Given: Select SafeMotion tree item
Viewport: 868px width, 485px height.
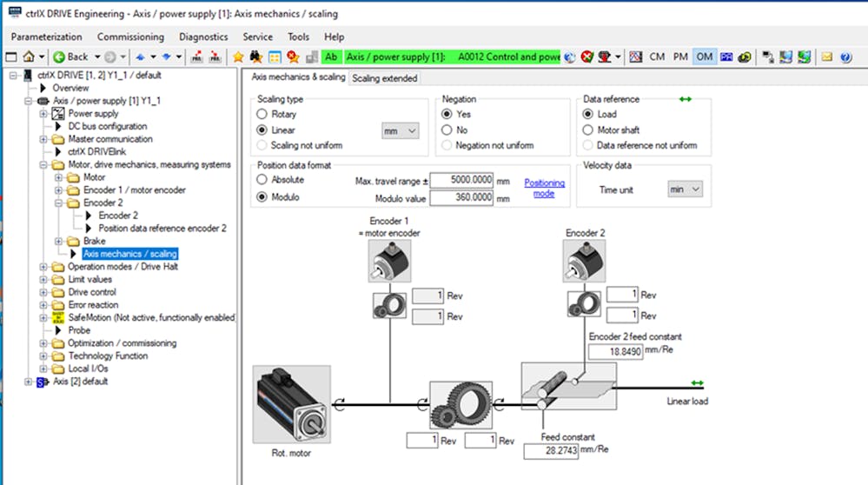Looking at the screenshot, I should (x=152, y=317).
